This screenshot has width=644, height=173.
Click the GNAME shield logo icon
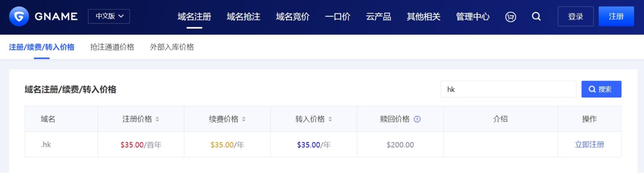point(19,16)
